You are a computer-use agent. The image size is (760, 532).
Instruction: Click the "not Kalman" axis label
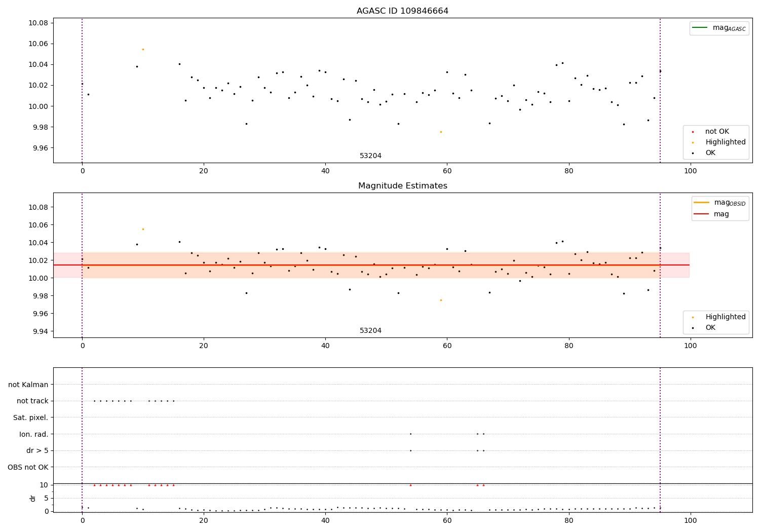28,385
